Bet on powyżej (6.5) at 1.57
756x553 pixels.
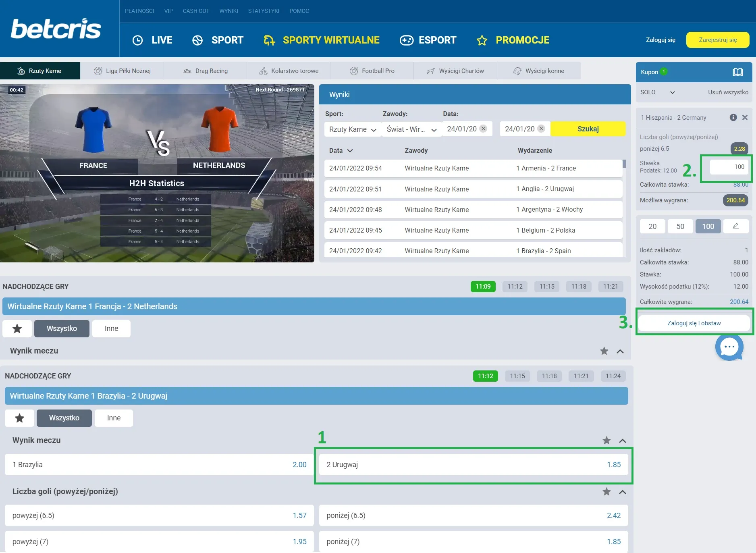(159, 516)
